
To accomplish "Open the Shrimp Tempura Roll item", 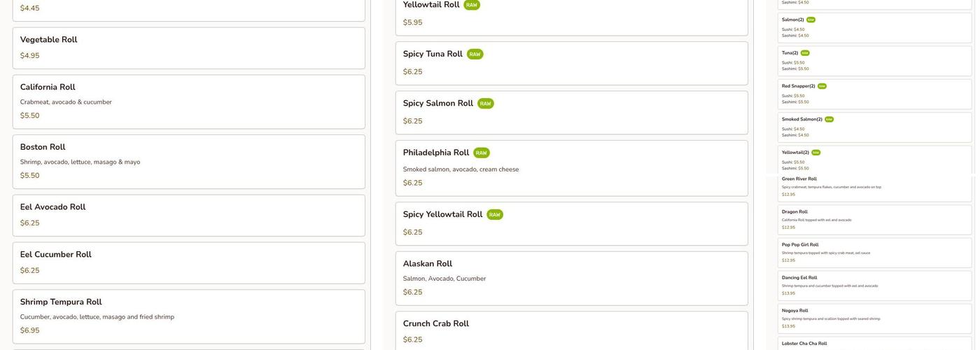I will click(x=188, y=316).
